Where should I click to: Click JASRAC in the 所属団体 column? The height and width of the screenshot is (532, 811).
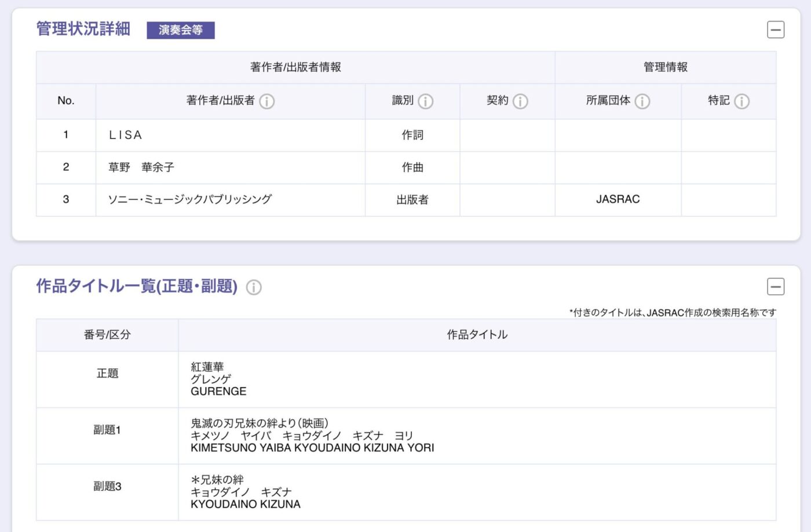[618, 200]
